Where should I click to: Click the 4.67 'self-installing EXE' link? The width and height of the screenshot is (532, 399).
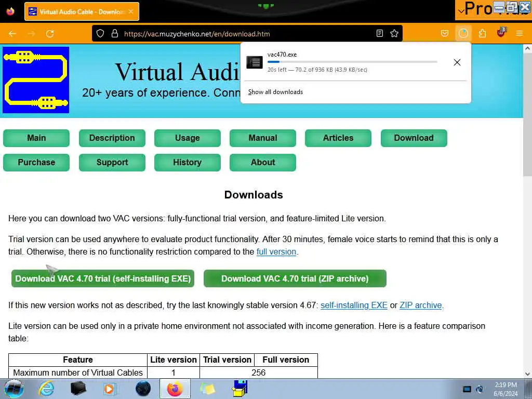click(x=354, y=305)
